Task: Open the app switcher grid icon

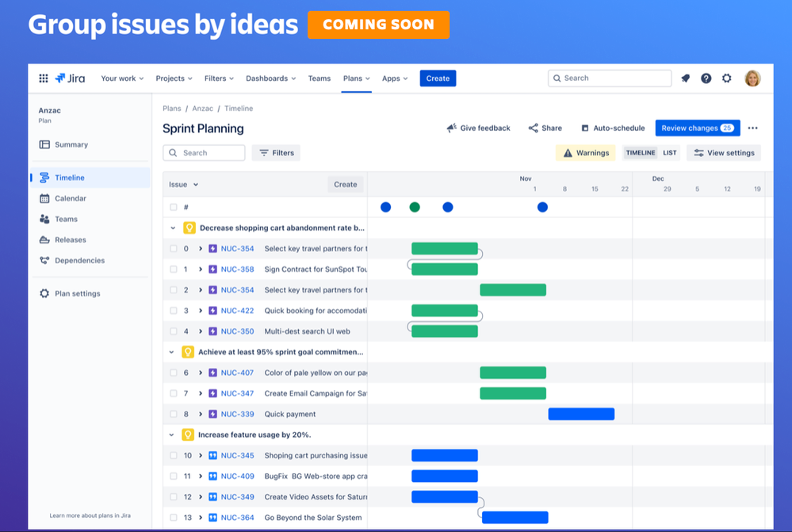Action: pos(44,78)
